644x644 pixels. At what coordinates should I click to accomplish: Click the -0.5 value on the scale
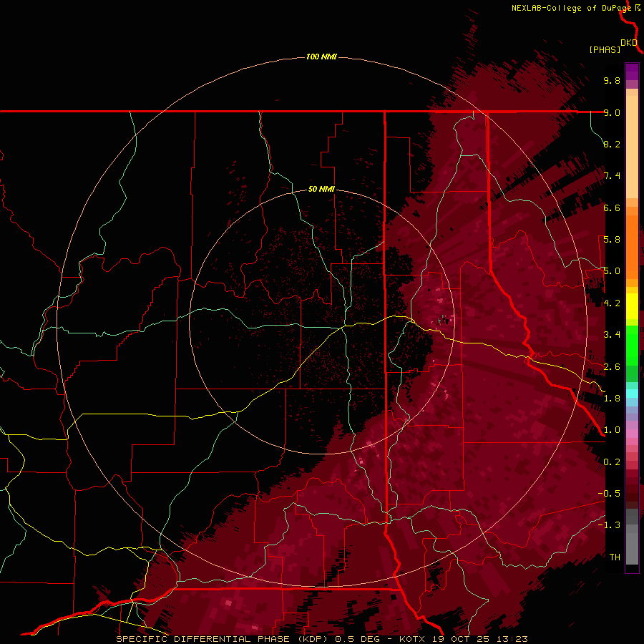tap(609, 494)
